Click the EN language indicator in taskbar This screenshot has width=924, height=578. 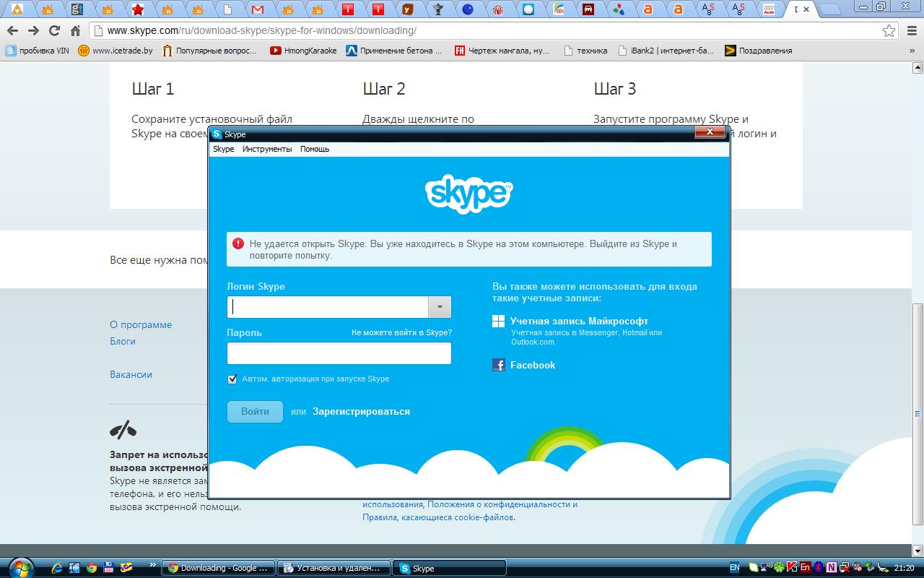coord(735,568)
